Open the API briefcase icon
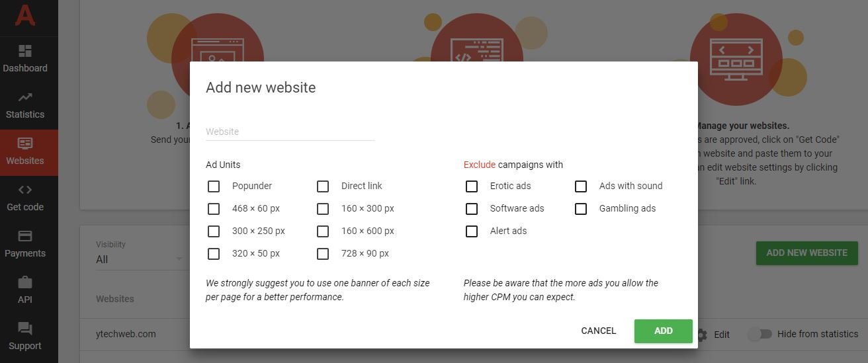 25,282
